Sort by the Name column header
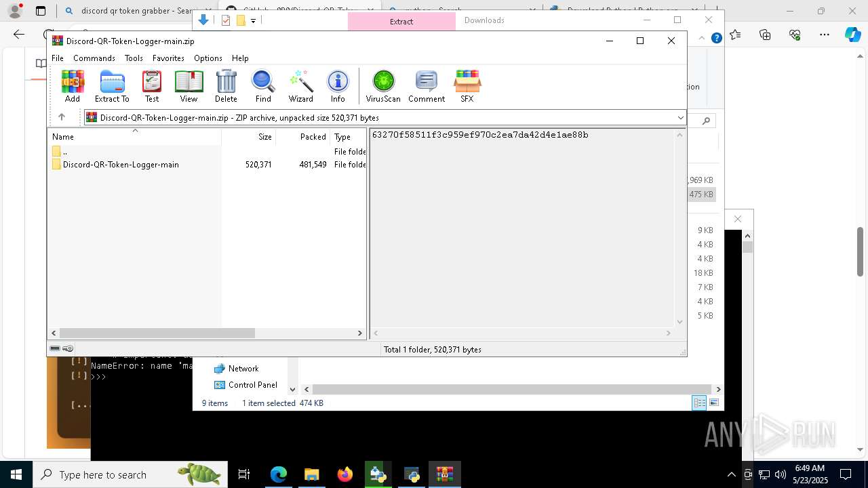The height and width of the screenshot is (488, 868). click(x=134, y=137)
